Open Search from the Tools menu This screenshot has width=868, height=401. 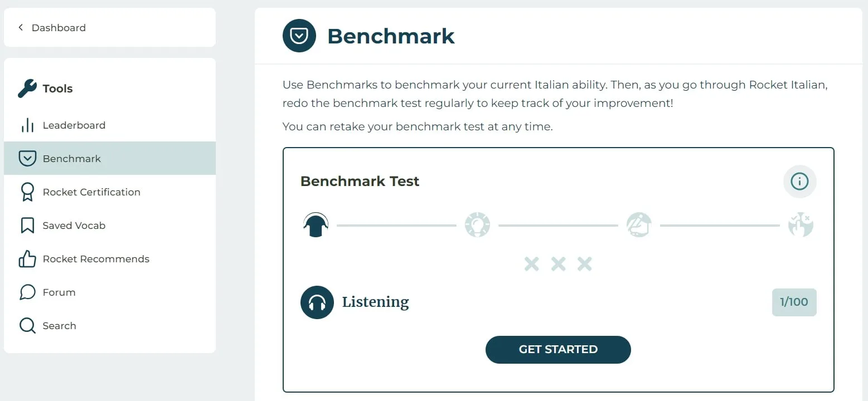pyautogui.click(x=59, y=326)
